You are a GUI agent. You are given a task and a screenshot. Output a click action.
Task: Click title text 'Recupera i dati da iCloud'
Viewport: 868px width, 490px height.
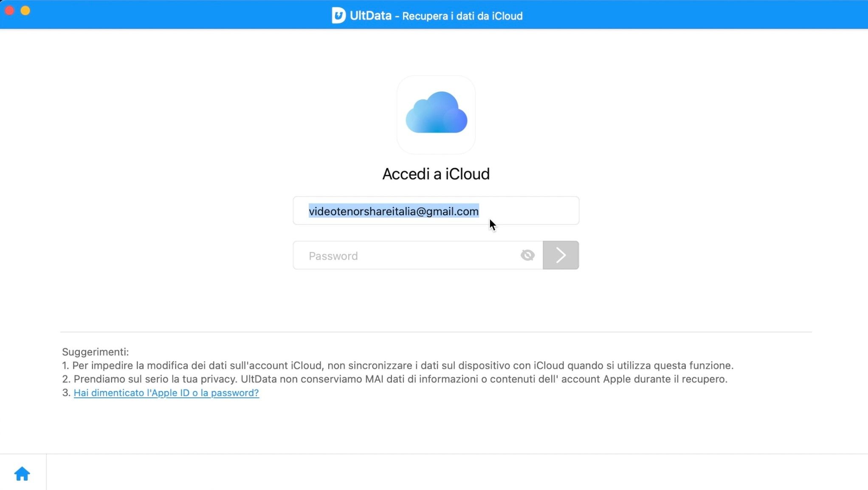462,16
